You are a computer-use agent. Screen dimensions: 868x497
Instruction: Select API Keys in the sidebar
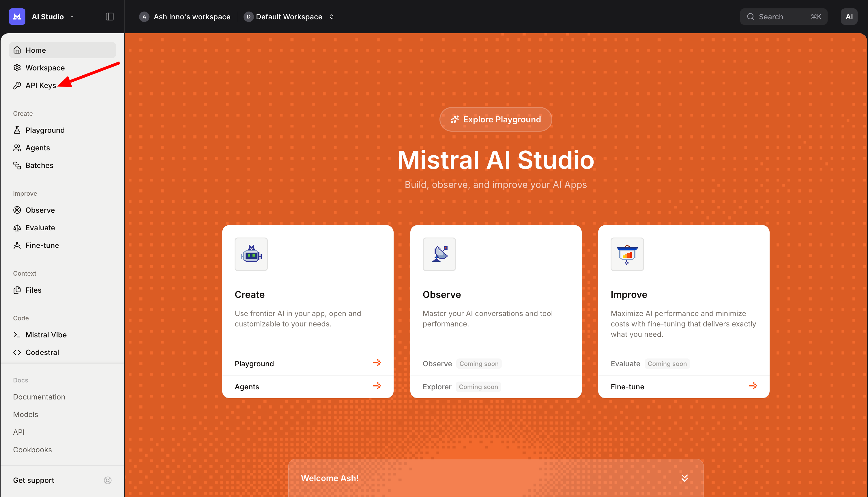click(41, 85)
